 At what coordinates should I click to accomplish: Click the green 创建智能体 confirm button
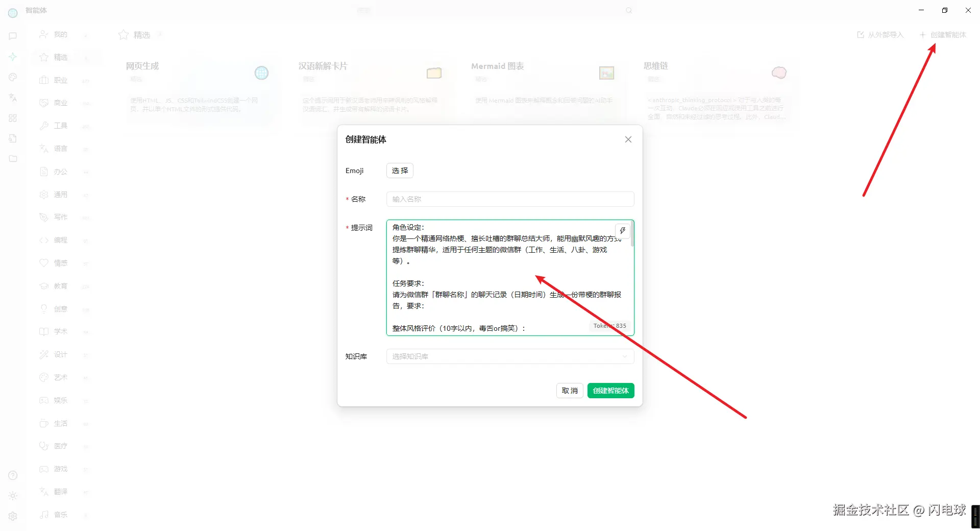pos(610,391)
